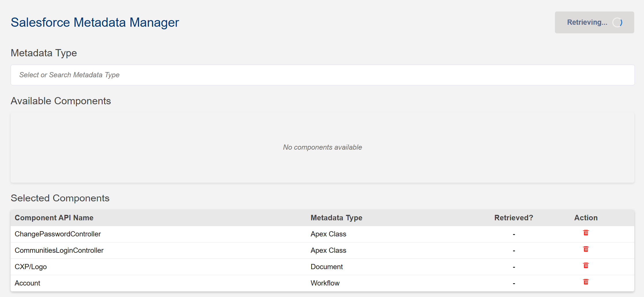644x297 pixels.
Task: Click the Selected Components heading
Action: click(x=60, y=198)
